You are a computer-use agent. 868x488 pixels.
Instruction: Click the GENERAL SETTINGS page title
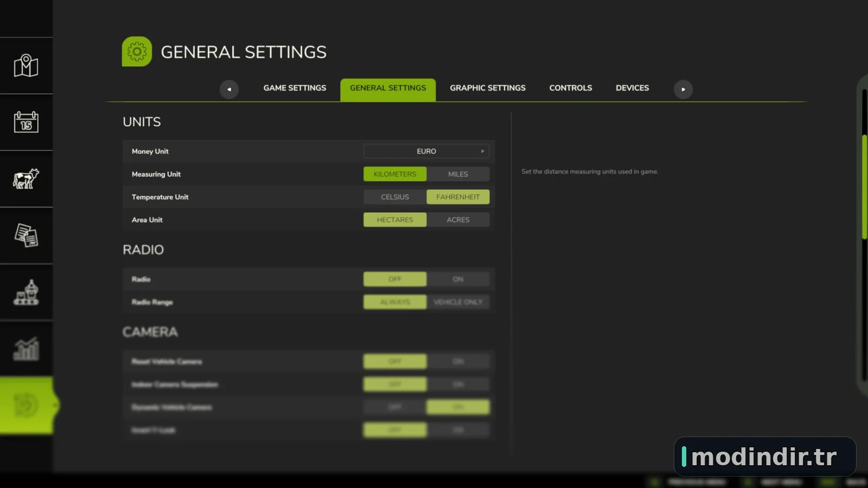point(244,52)
